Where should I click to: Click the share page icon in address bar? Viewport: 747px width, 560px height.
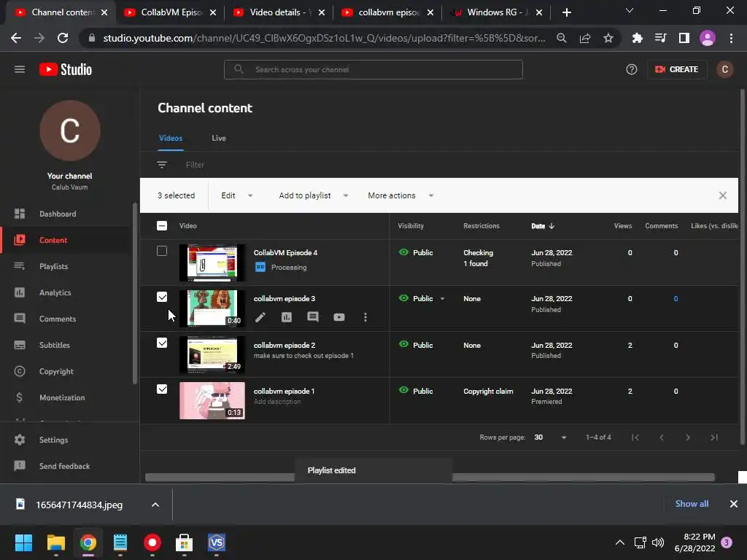tap(584, 38)
